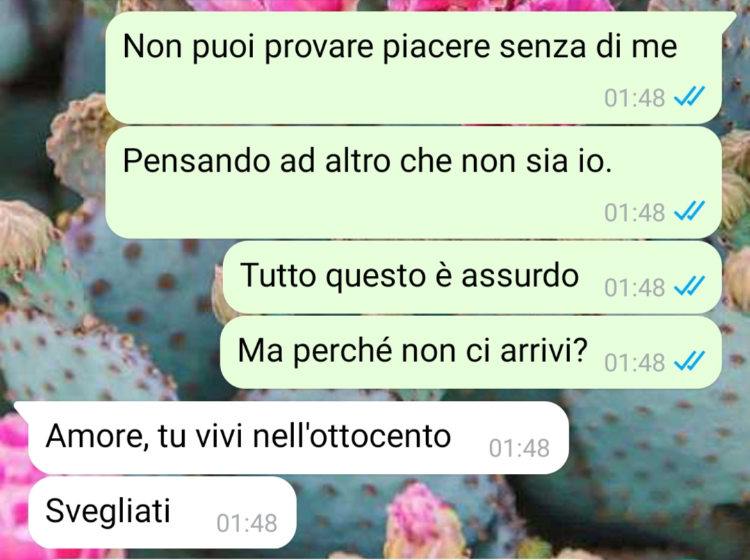
Task: Tap 01:48 timestamp of "Non puoi provare" message
Action: (x=634, y=97)
